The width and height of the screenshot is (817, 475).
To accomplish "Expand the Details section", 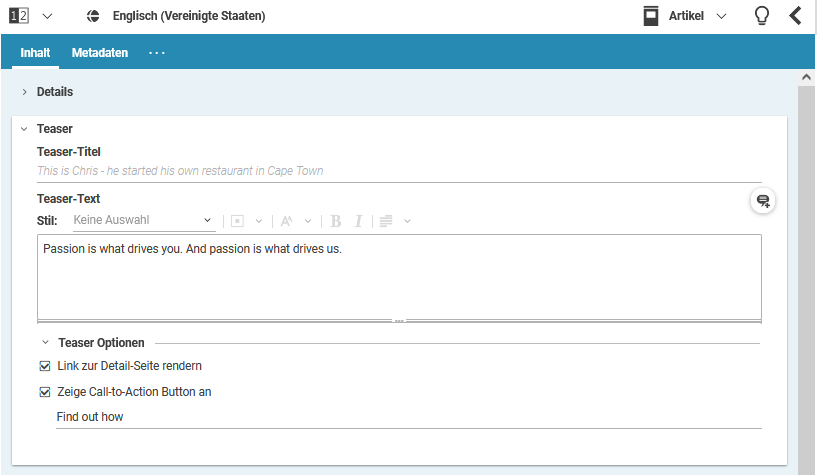I will (24, 92).
